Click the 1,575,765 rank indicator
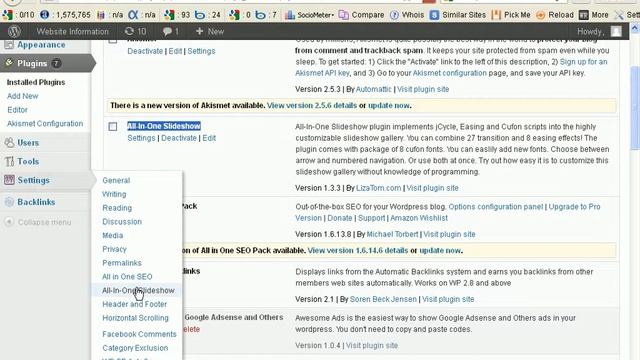 pos(65,15)
